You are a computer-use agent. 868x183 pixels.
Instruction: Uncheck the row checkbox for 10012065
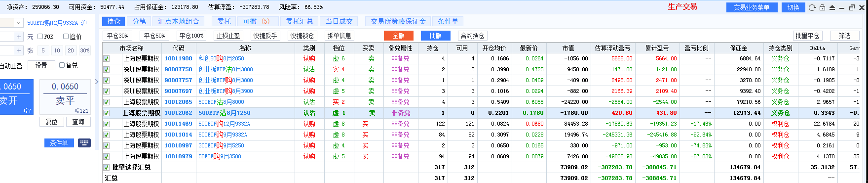point(106,102)
